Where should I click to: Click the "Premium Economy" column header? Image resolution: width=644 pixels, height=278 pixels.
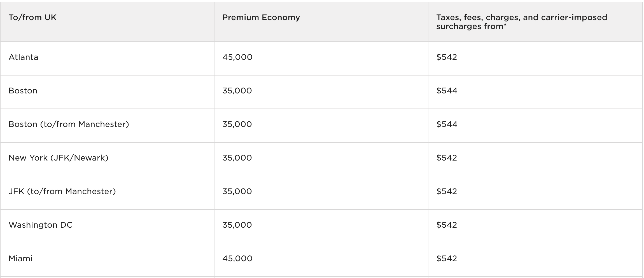(261, 18)
